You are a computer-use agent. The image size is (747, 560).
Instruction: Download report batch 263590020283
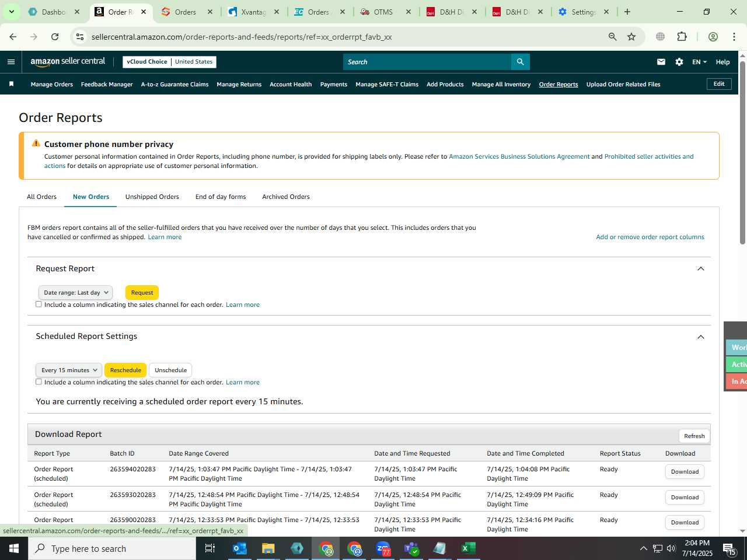(x=685, y=523)
